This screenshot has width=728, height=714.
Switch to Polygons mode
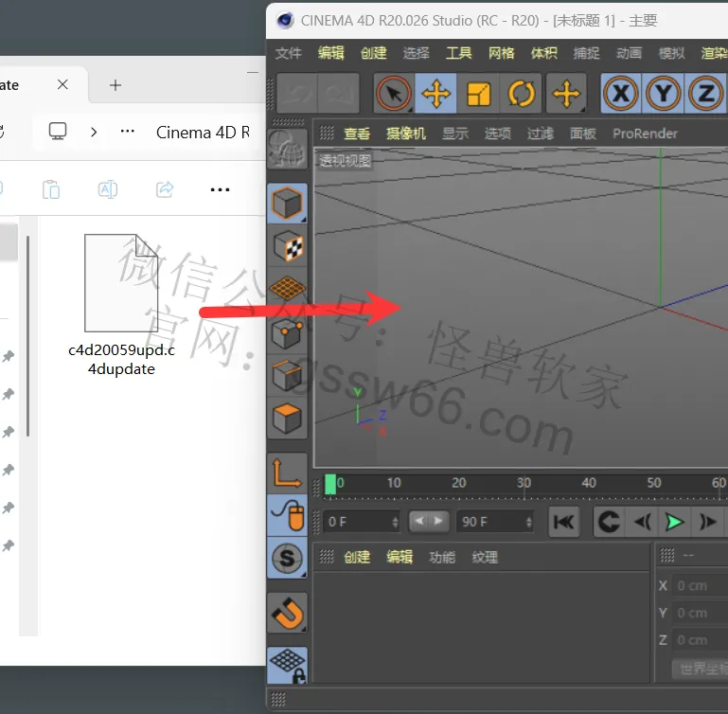(287, 418)
